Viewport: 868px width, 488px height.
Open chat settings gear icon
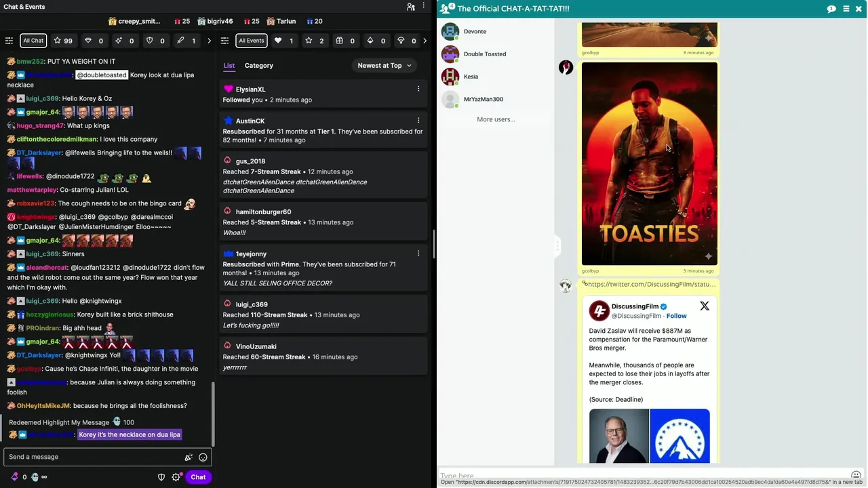pos(176,477)
